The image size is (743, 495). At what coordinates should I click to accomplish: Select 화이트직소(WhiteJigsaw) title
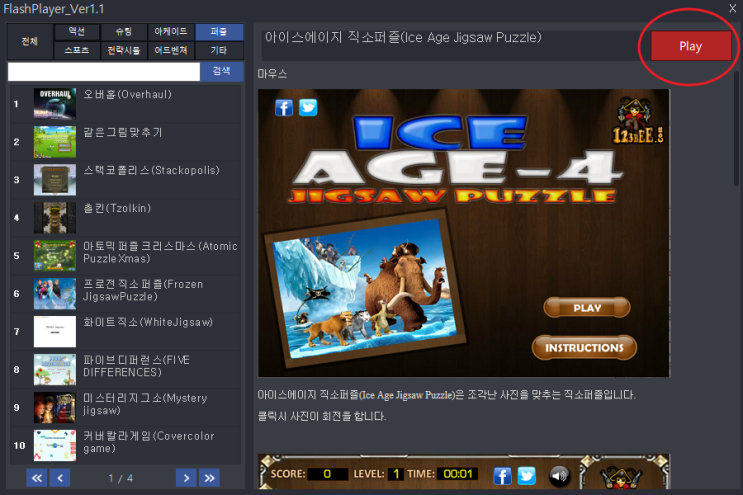[x=148, y=322]
